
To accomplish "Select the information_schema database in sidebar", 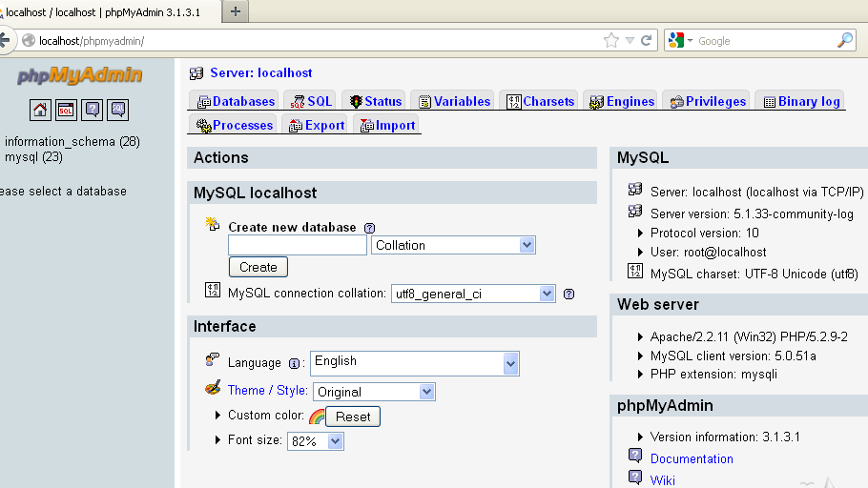I will tap(72, 142).
